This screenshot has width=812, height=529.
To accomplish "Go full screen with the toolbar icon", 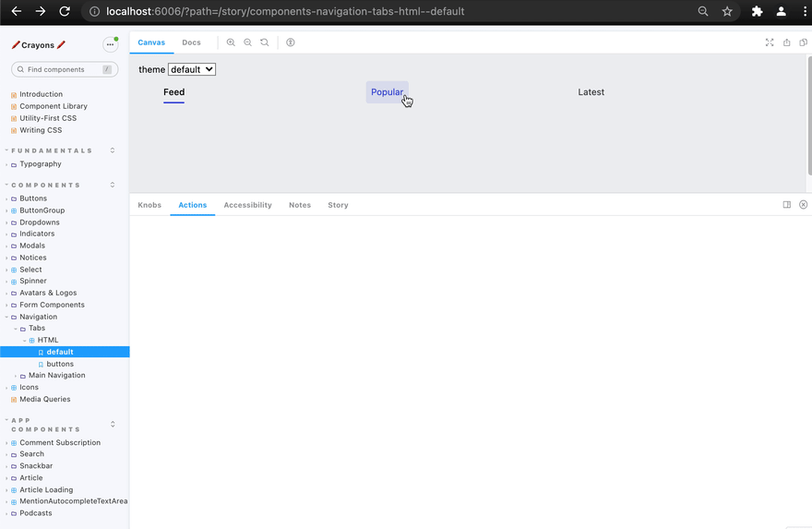I will coord(770,42).
